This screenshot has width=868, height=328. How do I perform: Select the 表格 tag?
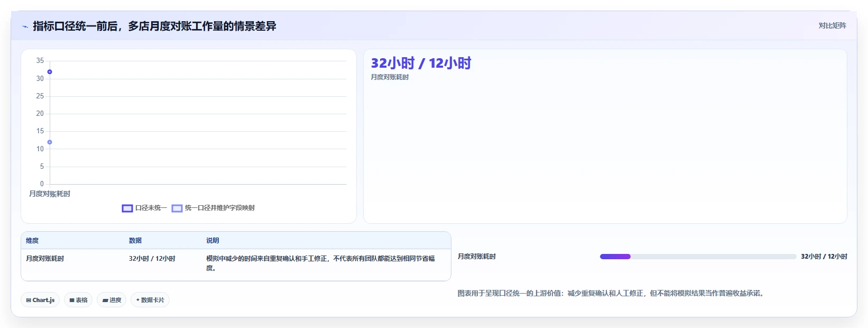(78, 300)
